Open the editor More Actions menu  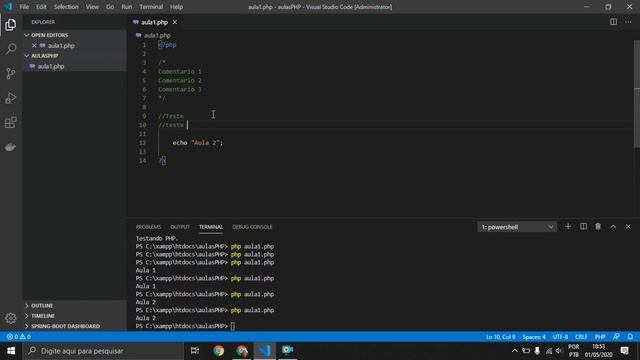tap(628, 22)
